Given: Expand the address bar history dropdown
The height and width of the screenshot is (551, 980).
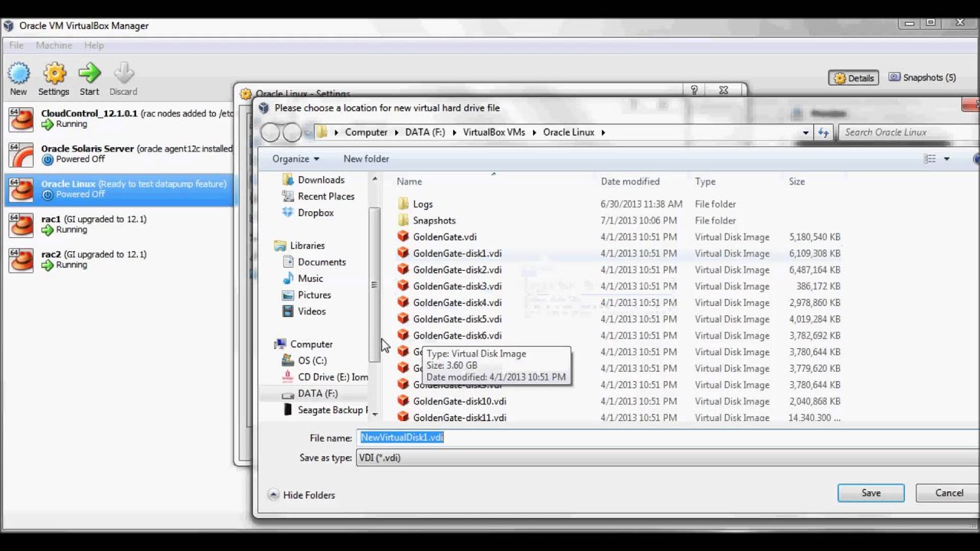Looking at the screenshot, I should tap(805, 132).
